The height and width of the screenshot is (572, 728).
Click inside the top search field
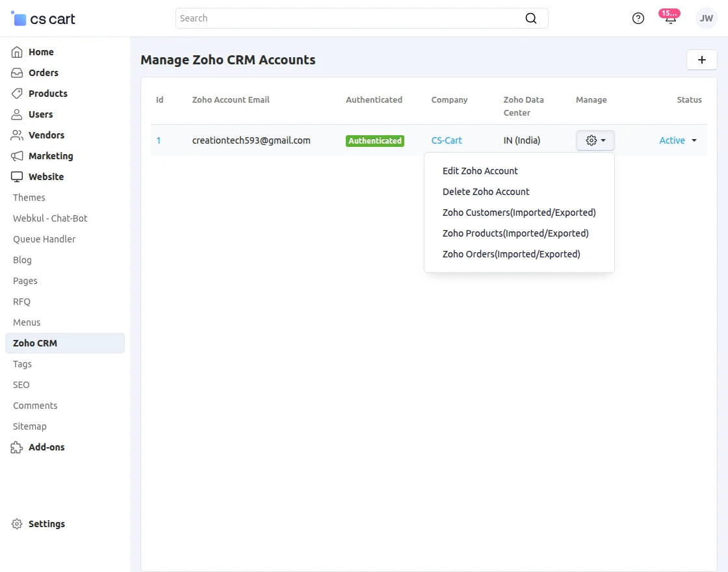[357, 18]
